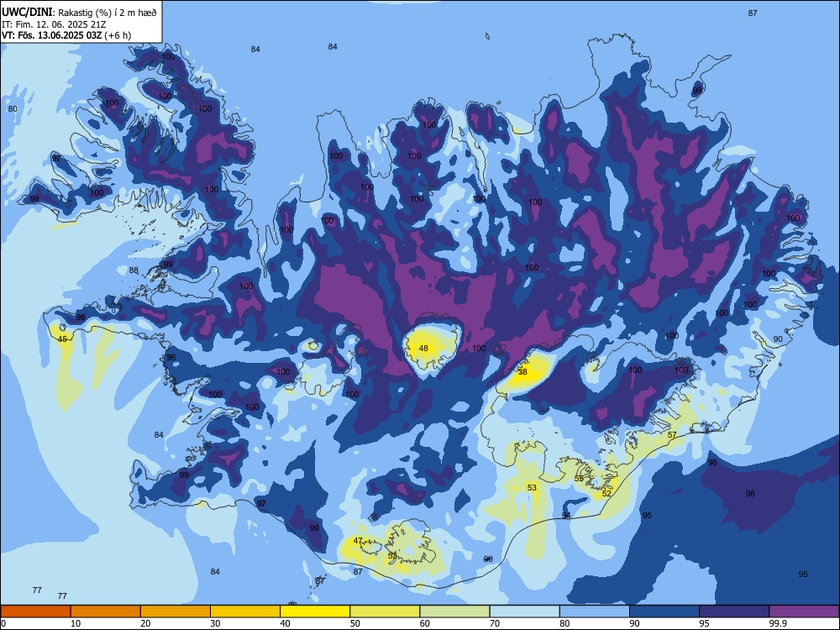Click the dark orange 0–10 legend swatch
Viewport: 840px width, 630px height.
click(x=35, y=612)
